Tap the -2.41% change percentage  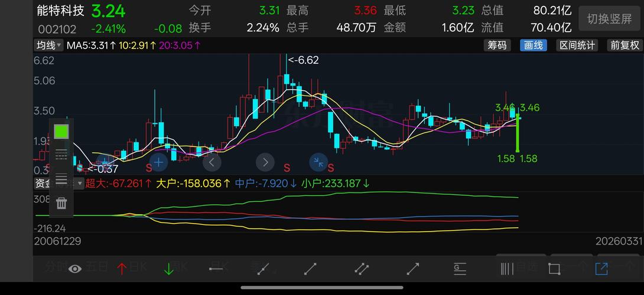(x=109, y=29)
